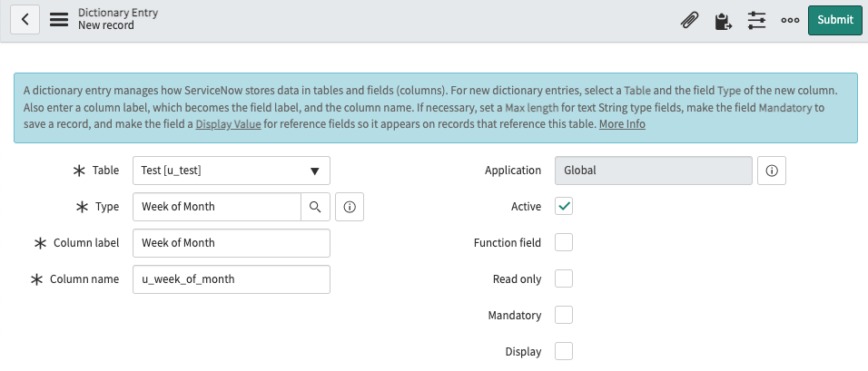
Task: Click the magnifier lookup icon beside Type
Action: (x=314, y=207)
